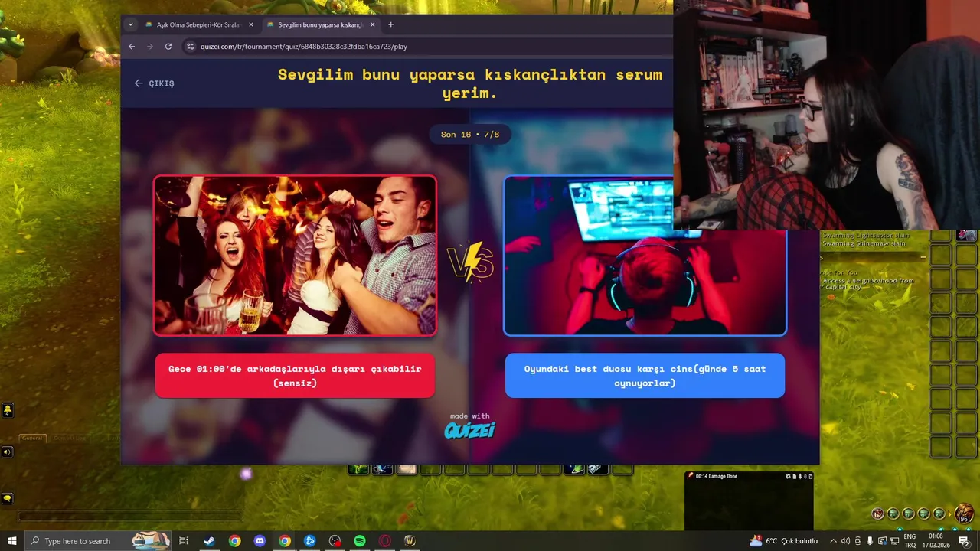Open the clock showing 01:08
980x551 pixels.
pos(936,541)
